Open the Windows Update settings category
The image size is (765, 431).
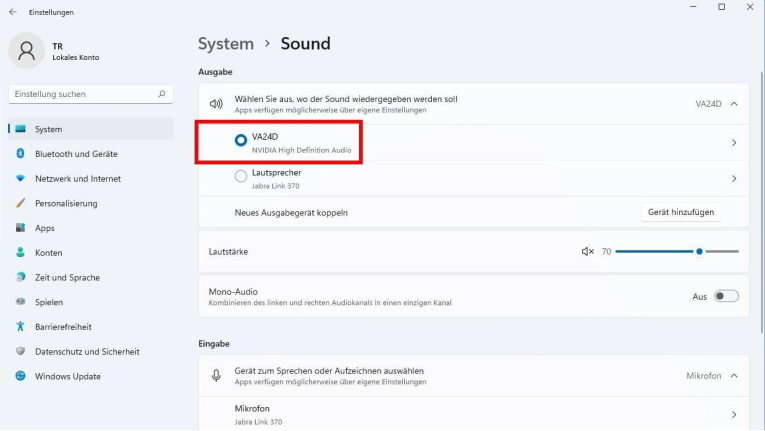(91, 376)
